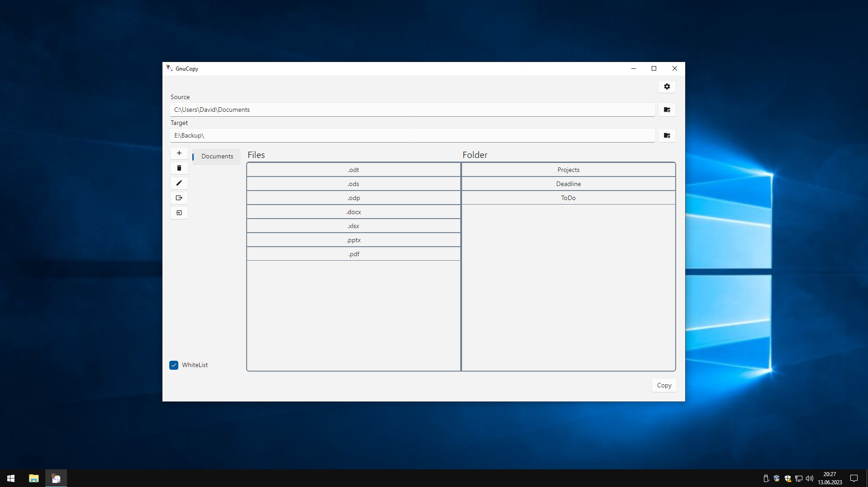Image resolution: width=868 pixels, height=487 pixels.
Task: Select the .pdf file extension row
Action: pos(353,254)
